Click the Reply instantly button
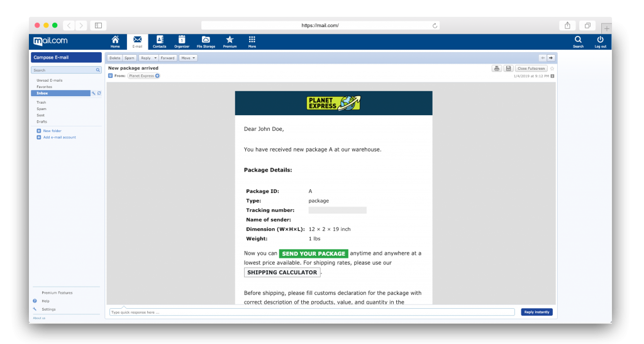The image size is (644, 344). click(536, 312)
